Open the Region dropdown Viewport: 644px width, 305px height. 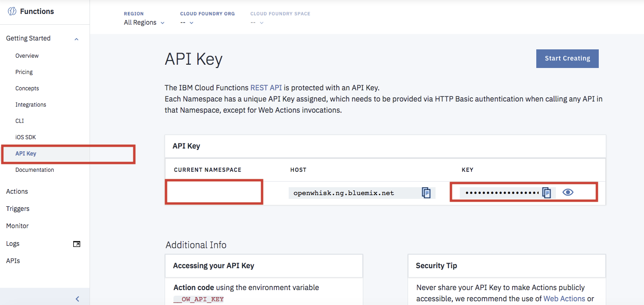point(144,22)
